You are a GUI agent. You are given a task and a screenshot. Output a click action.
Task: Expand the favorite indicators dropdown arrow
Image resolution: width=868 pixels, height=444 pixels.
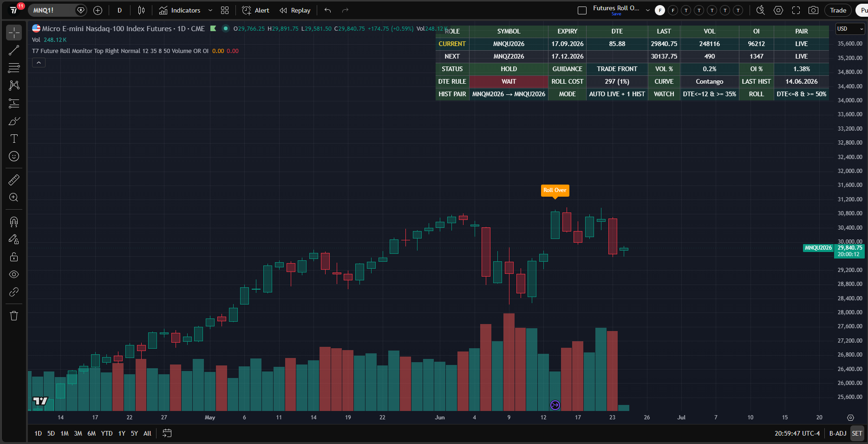210,10
